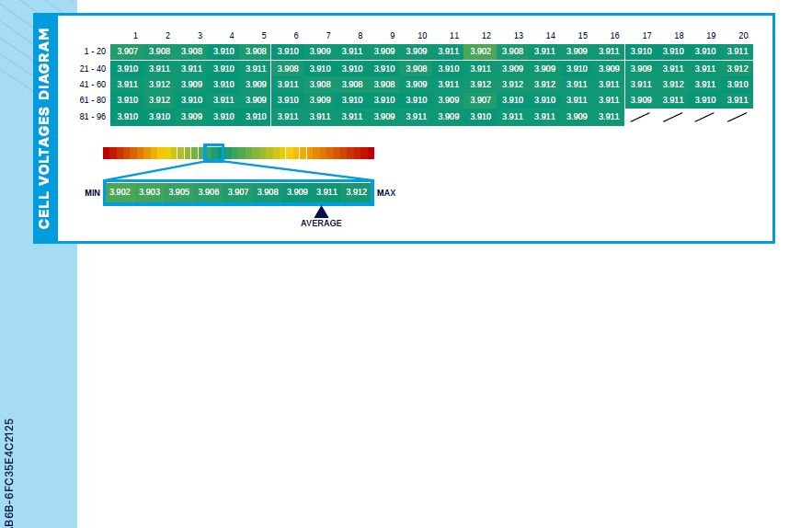Click the 3.902 cell in row 1 - 20
The image size is (812, 528).
[x=480, y=52]
